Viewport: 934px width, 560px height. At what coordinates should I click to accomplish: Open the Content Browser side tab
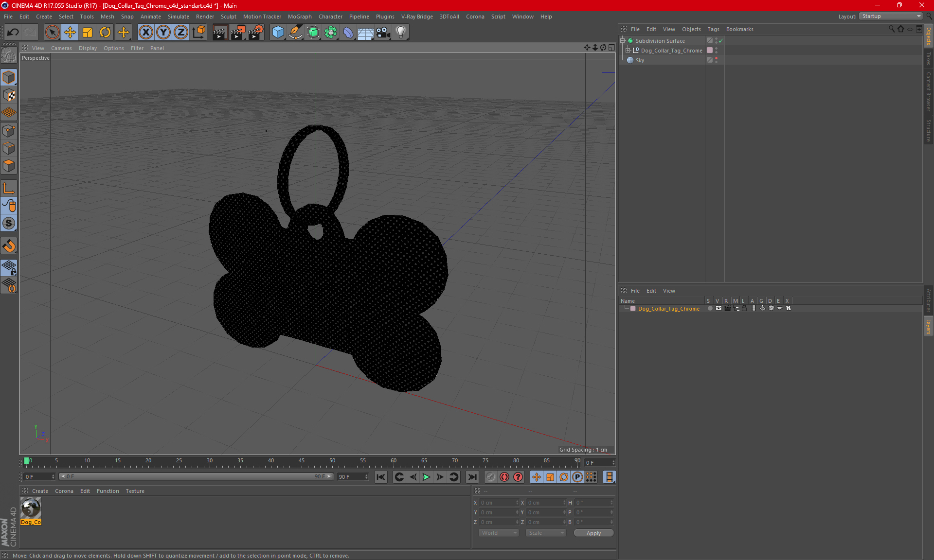pyautogui.click(x=929, y=91)
